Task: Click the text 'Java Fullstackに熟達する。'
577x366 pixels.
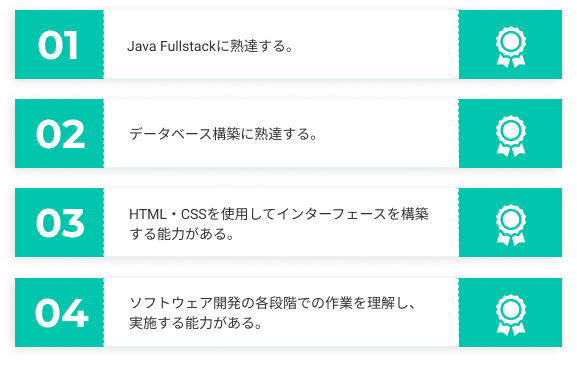Action: click(210, 47)
